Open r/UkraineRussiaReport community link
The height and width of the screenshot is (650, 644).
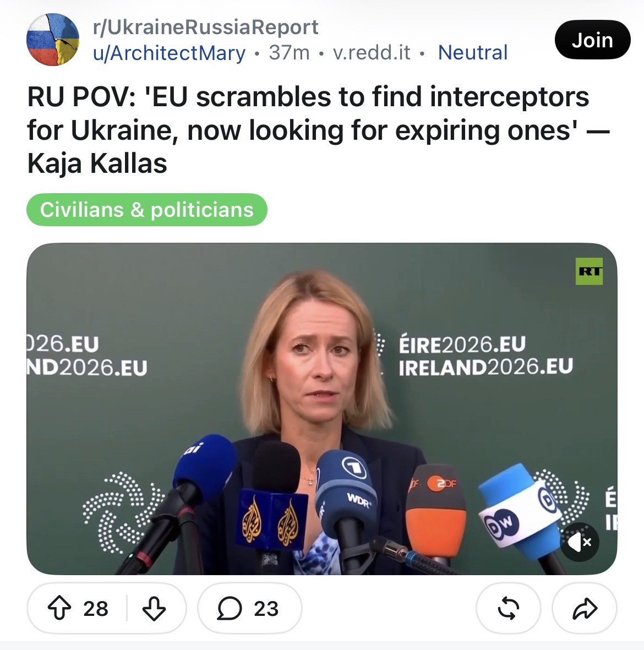[x=206, y=28]
